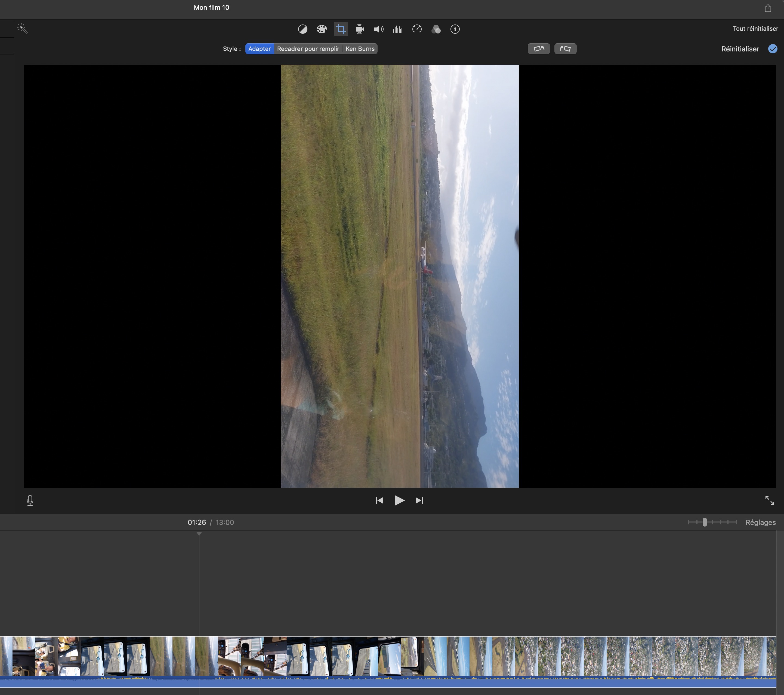Show the clip information inspector
The height and width of the screenshot is (695, 784).
(455, 29)
